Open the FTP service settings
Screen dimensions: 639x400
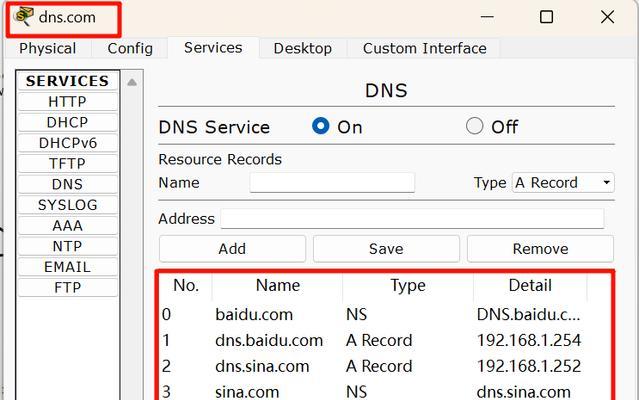[x=68, y=288]
